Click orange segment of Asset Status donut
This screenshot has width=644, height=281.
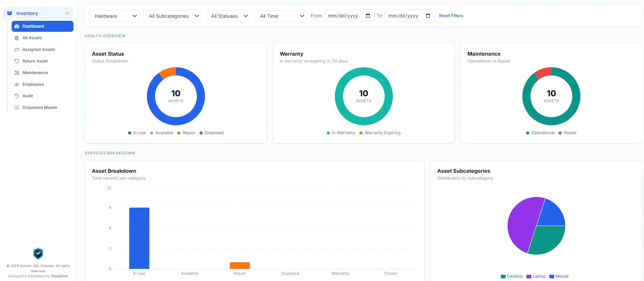pos(168,72)
